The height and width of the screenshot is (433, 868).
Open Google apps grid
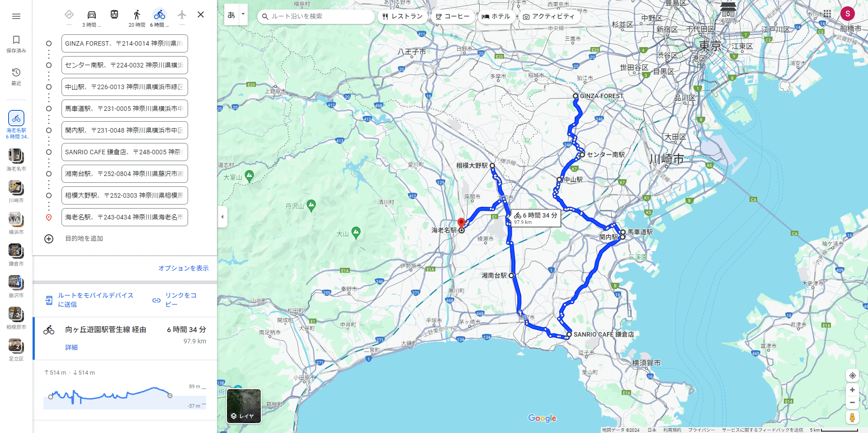coord(827,14)
